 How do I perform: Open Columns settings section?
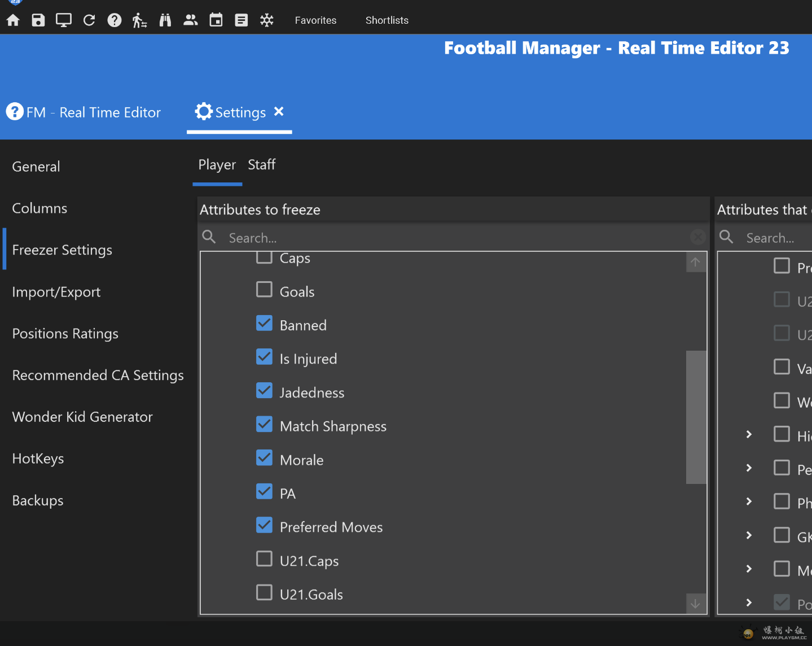[x=39, y=208]
